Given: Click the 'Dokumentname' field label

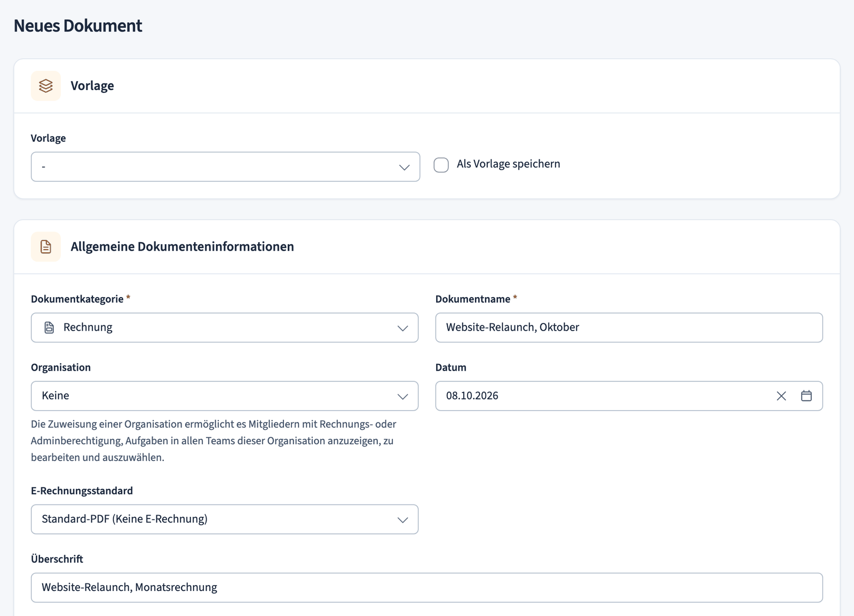Looking at the screenshot, I should (x=473, y=299).
